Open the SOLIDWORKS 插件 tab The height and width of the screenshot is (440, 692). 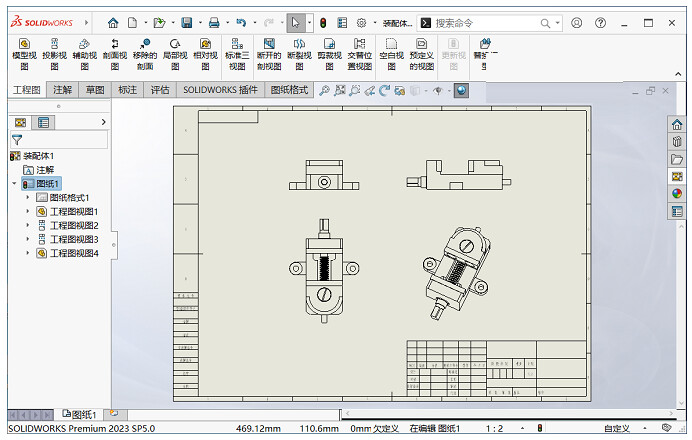(220, 90)
